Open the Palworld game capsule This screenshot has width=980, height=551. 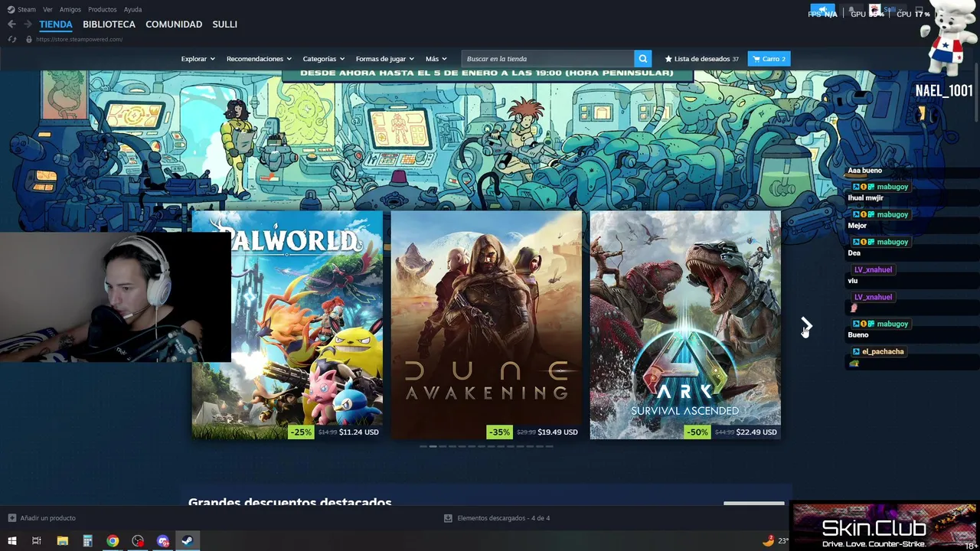click(287, 325)
